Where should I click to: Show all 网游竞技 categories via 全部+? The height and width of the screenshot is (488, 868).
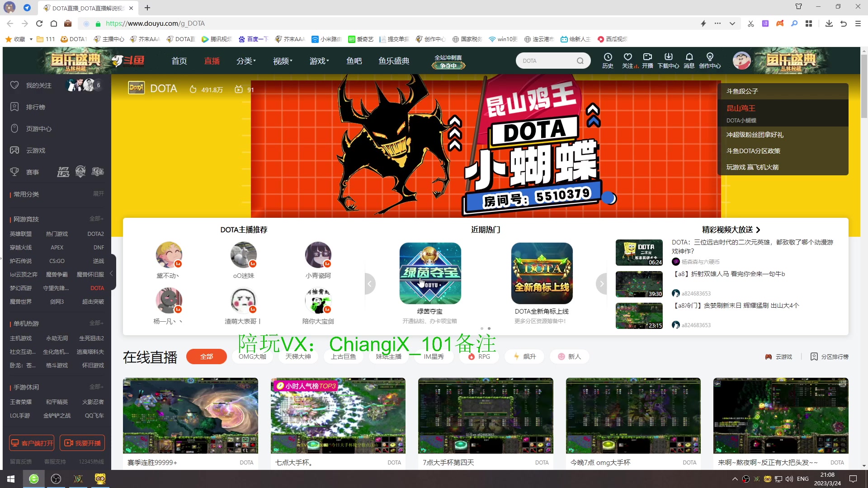pos(96,219)
